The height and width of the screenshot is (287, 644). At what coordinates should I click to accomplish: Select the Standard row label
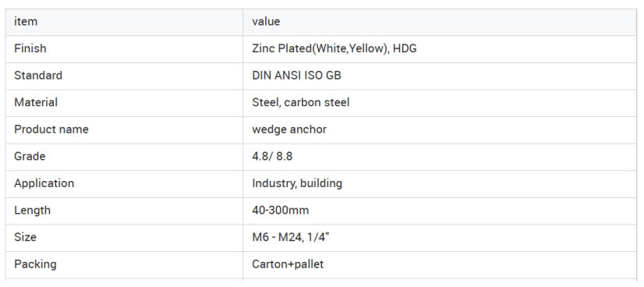coord(38,76)
